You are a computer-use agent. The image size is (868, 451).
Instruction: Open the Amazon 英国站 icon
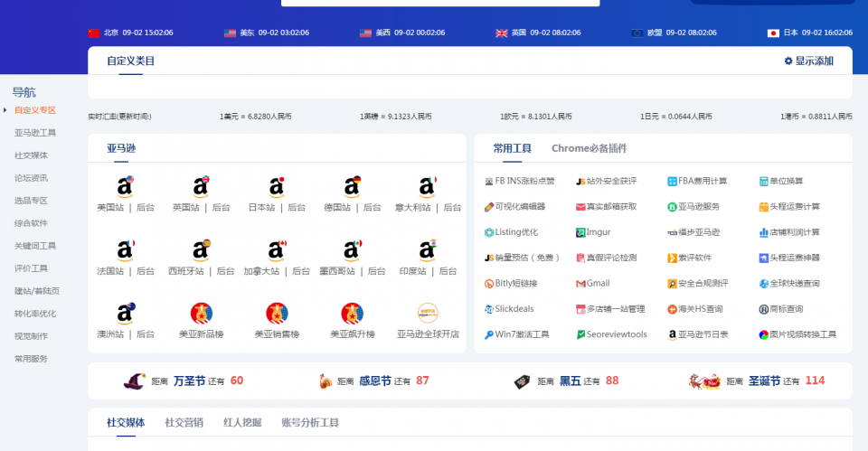click(201, 186)
